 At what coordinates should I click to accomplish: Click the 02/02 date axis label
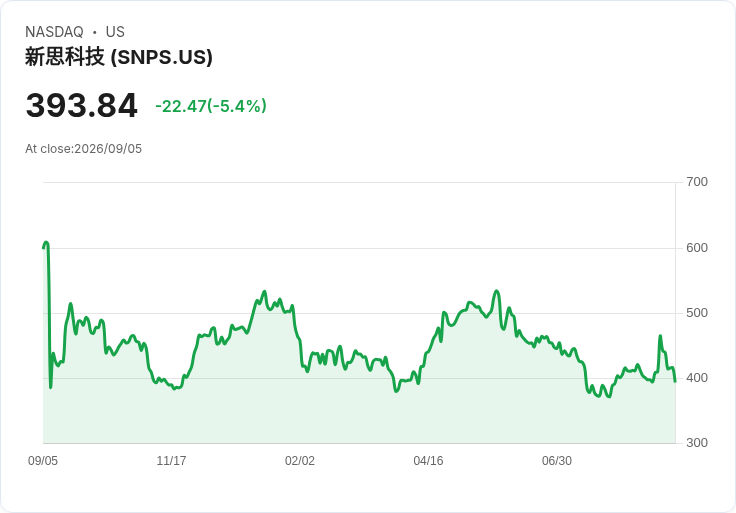click(x=299, y=461)
